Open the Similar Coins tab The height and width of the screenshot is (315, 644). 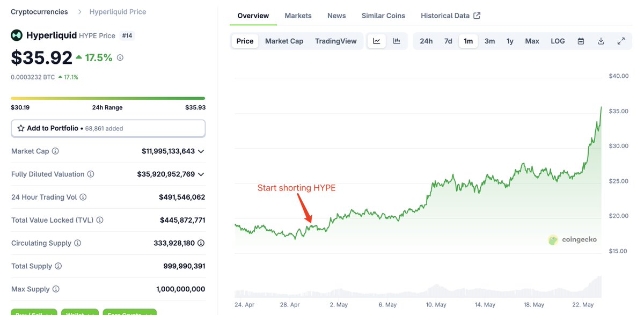(x=384, y=16)
